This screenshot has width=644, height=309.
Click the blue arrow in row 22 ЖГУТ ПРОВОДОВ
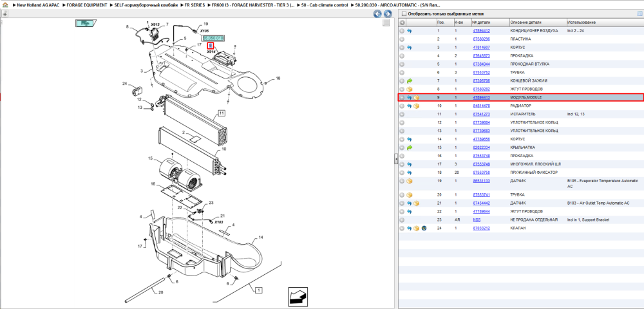[x=410, y=211]
